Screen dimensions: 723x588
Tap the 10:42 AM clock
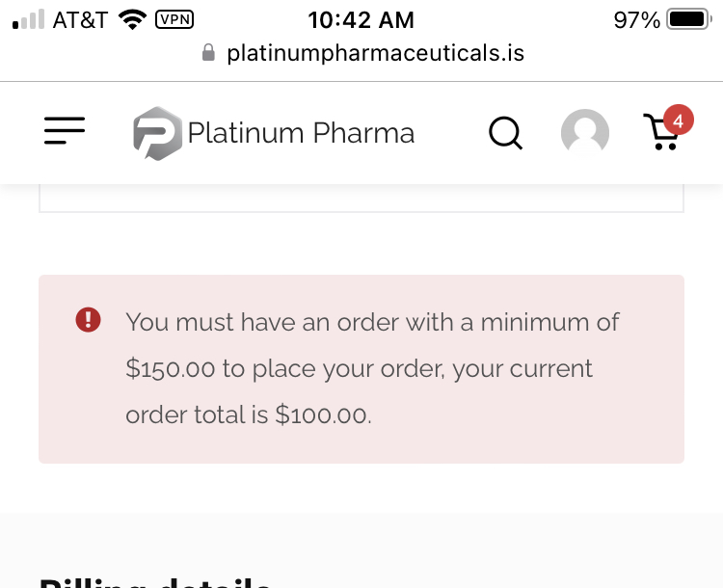[x=361, y=19]
